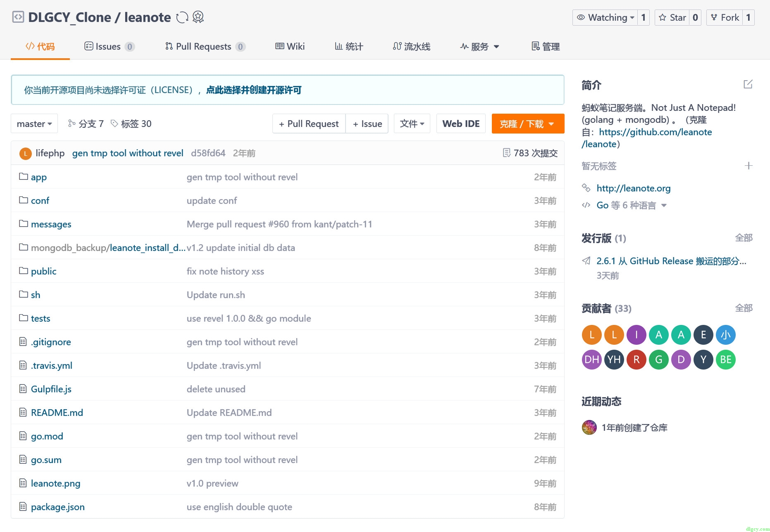This screenshot has width=770, height=532.
Task: Click the purple I contributor avatar
Action: click(637, 335)
